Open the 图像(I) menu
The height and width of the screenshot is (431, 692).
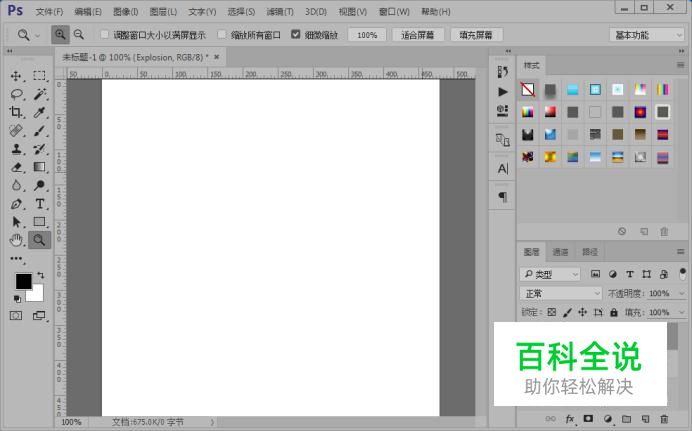click(x=125, y=12)
